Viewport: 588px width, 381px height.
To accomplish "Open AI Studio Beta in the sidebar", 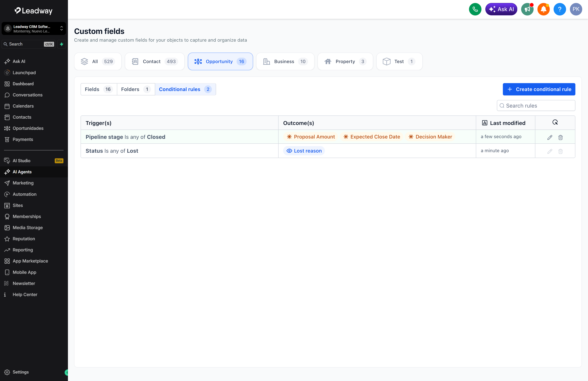I will (x=34, y=161).
